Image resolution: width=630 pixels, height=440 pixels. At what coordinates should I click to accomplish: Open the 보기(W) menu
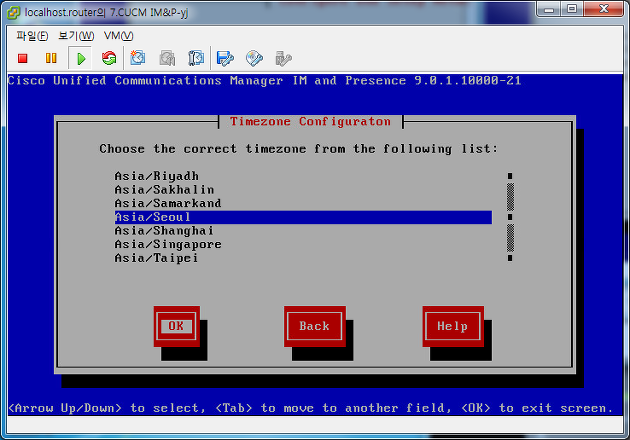coord(76,36)
